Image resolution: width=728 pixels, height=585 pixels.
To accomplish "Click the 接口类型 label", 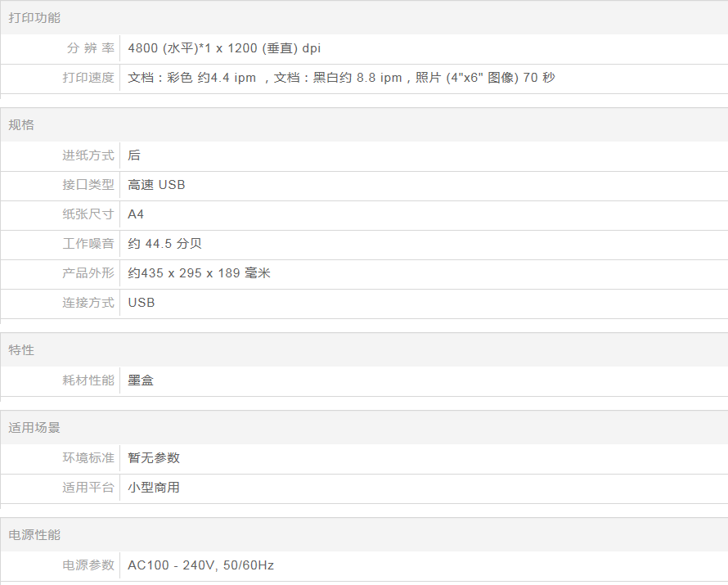I will 88,185.
